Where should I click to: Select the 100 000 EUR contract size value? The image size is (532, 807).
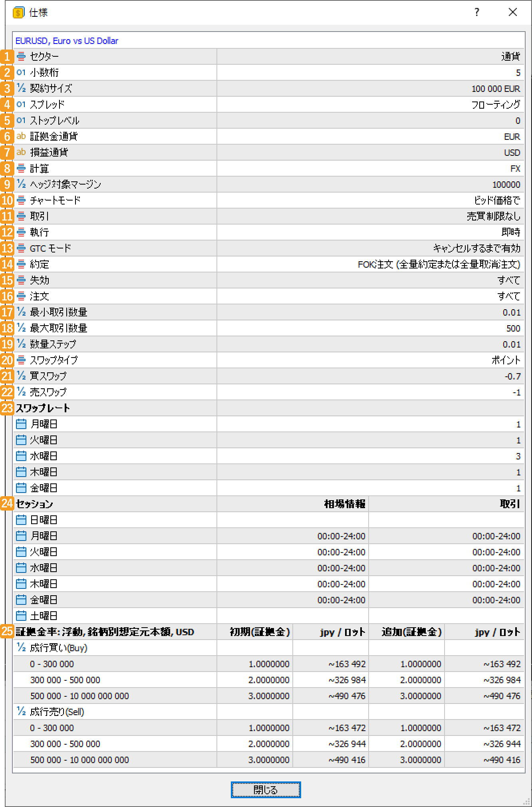[496, 89]
